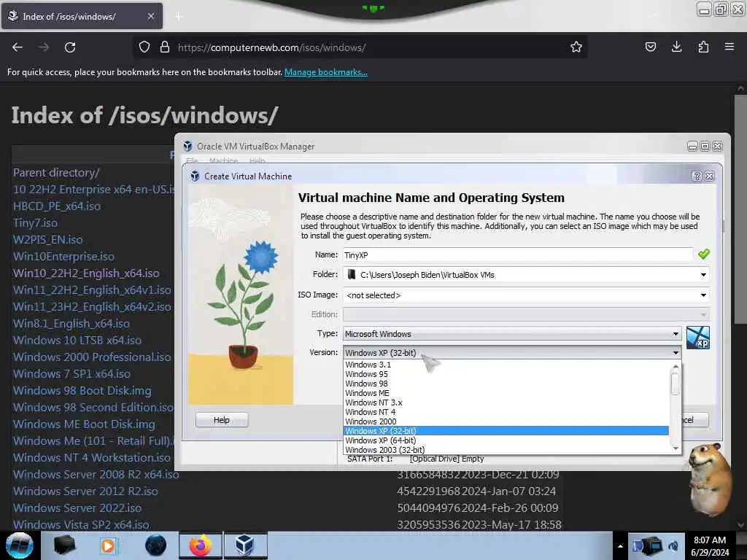Show site security via the padlock icon
The image size is (747, 560).
[x=164, y=47]
